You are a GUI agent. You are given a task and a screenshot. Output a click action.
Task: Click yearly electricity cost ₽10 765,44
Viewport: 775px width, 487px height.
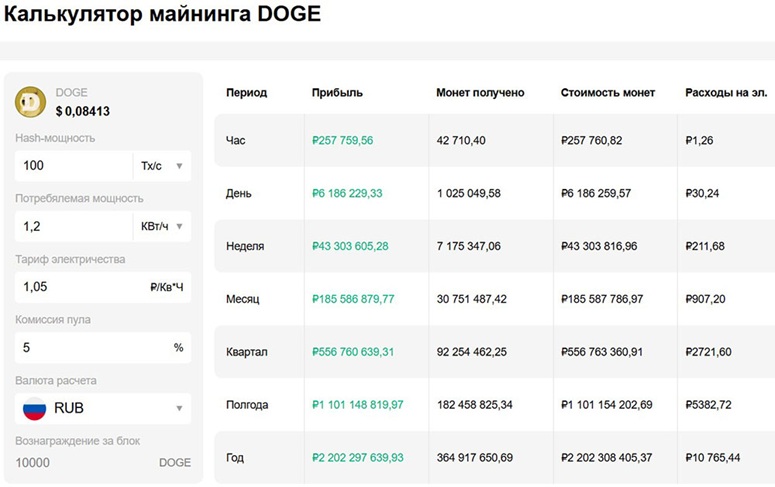(x=713, y=458)
